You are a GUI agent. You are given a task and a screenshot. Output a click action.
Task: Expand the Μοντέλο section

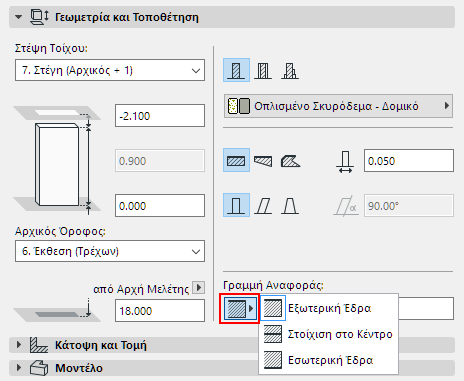[x=19, y=368]
